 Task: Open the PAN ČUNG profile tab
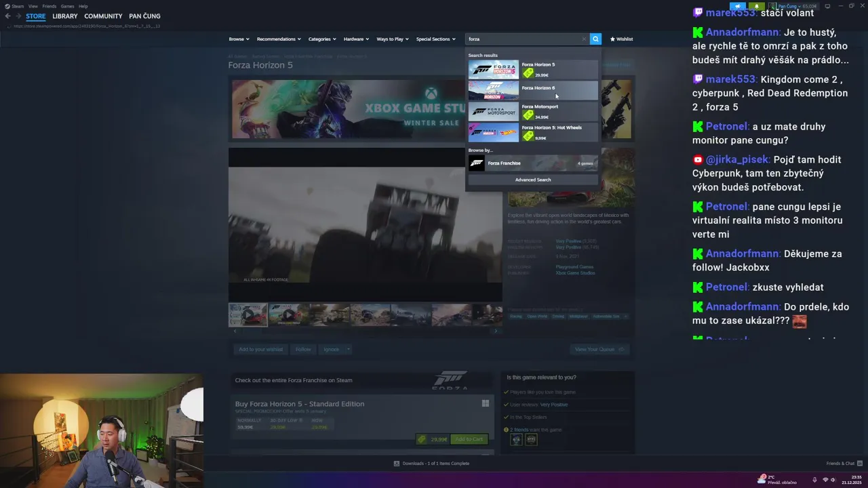pos(144,16)
